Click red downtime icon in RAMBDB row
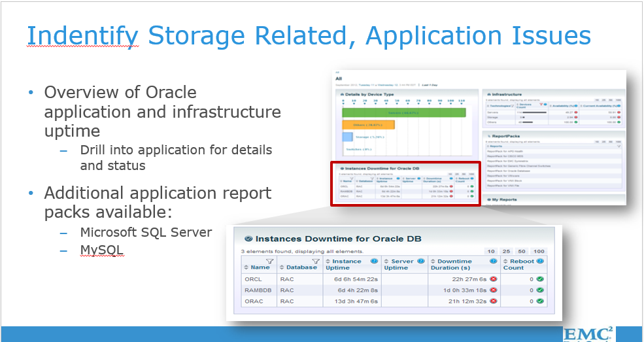Viewport: 644px width, 342px height. pyautogui.click(x=494, y=290)
